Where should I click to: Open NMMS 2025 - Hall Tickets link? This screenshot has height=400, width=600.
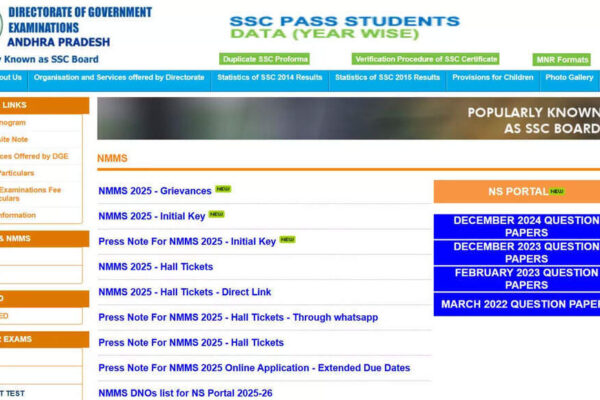pos(155,266)
